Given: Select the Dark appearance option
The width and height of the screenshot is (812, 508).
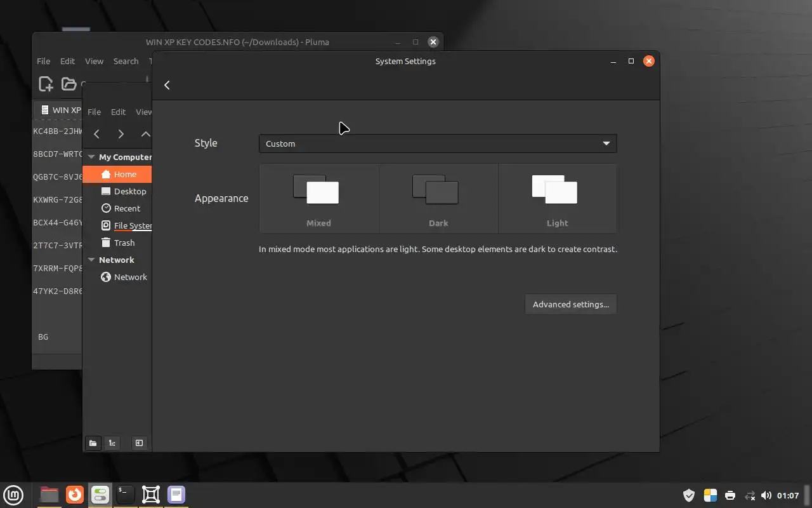Looking at the screenshot, I should click(x=438, y=198).
